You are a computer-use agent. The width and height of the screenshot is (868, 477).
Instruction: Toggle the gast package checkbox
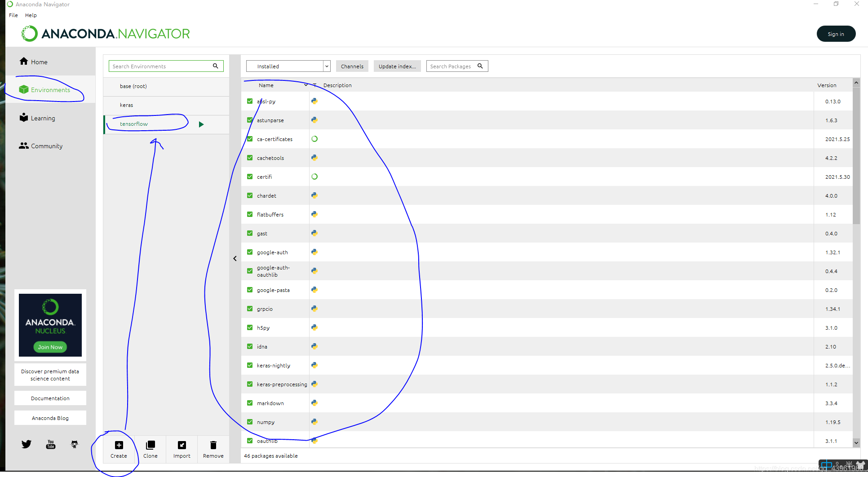coord(250,233)
